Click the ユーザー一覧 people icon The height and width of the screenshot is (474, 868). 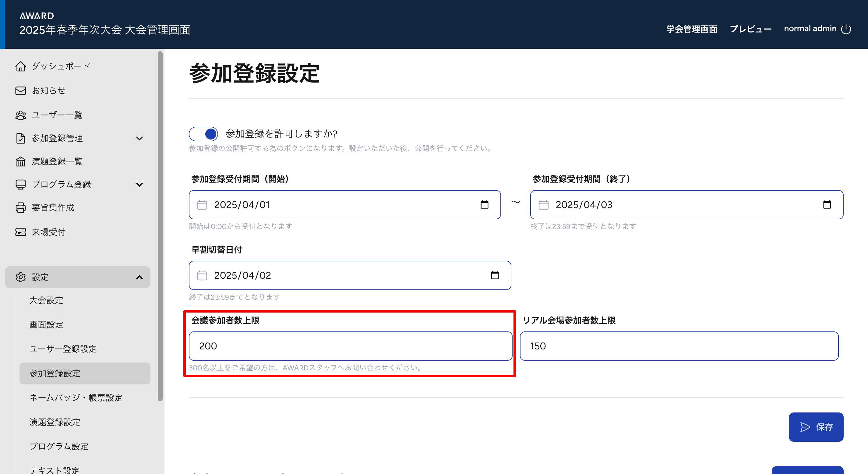click(20, 115)
